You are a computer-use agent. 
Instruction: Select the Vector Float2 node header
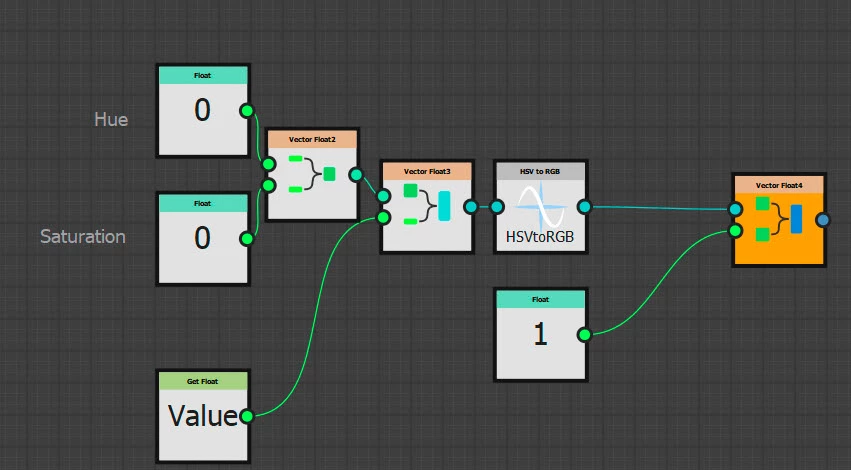point(312,139)
